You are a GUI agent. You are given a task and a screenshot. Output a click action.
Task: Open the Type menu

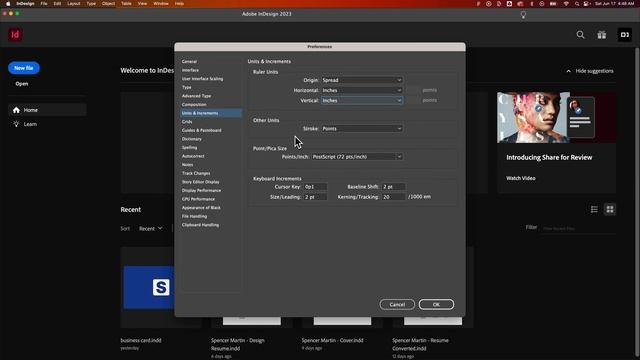point(91,4)
